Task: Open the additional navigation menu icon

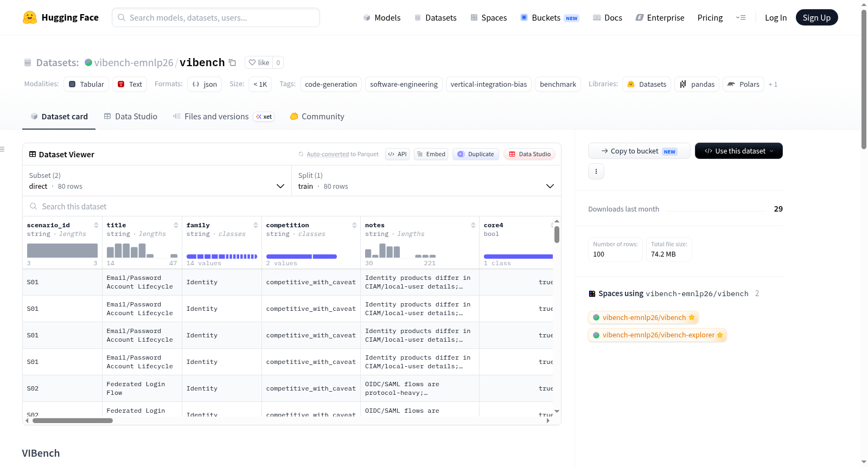Action: coord(741,17)
